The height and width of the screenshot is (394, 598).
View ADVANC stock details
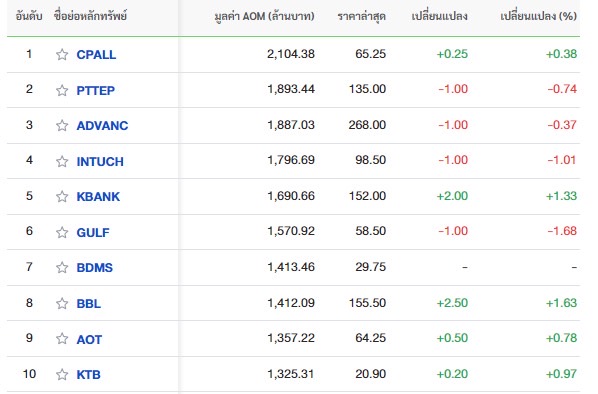pos(102,125)
